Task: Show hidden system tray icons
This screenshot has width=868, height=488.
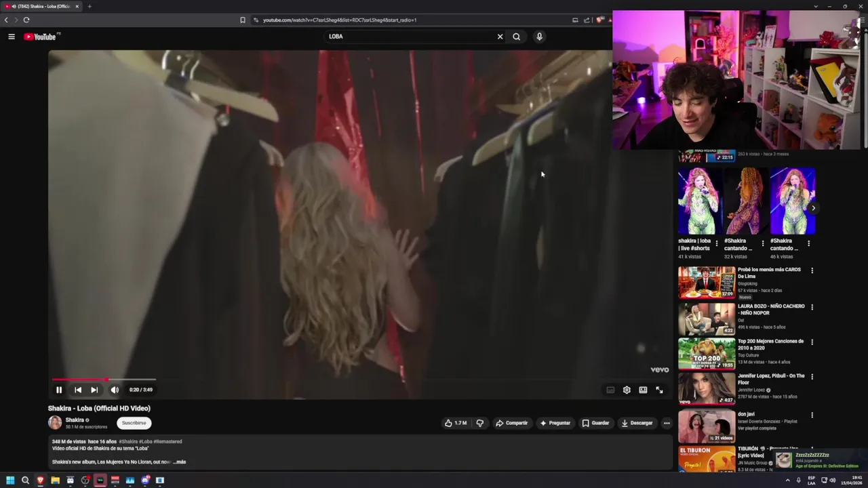Action: pos(787,480)
